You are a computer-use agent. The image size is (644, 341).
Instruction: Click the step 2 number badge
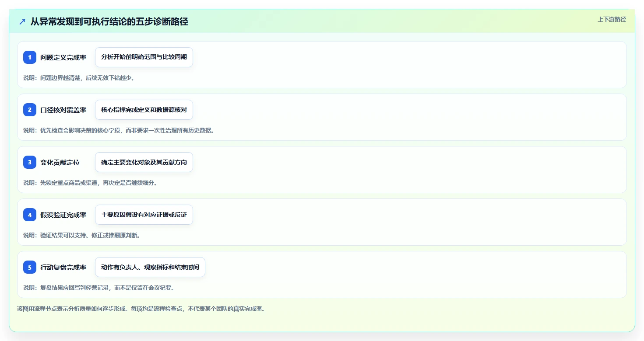coord(30,110)
